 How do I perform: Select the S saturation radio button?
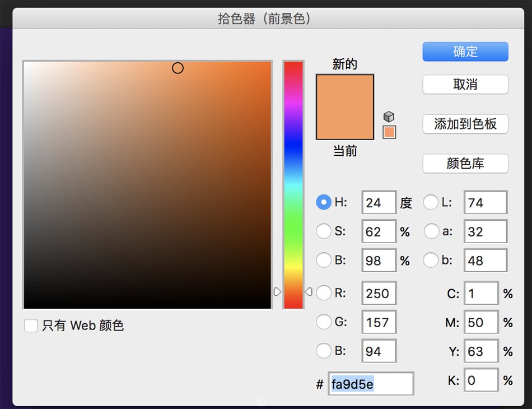coord(324,231)
